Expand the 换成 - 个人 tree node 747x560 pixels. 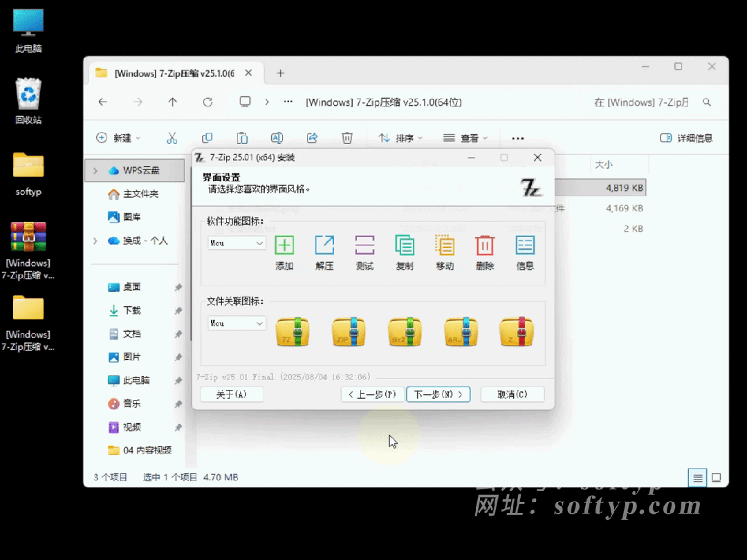pos(95,241)
